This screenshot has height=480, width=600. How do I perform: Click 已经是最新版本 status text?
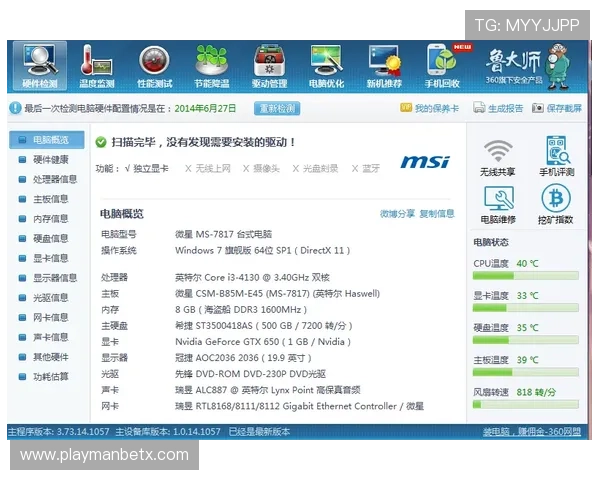click(259, 432)
